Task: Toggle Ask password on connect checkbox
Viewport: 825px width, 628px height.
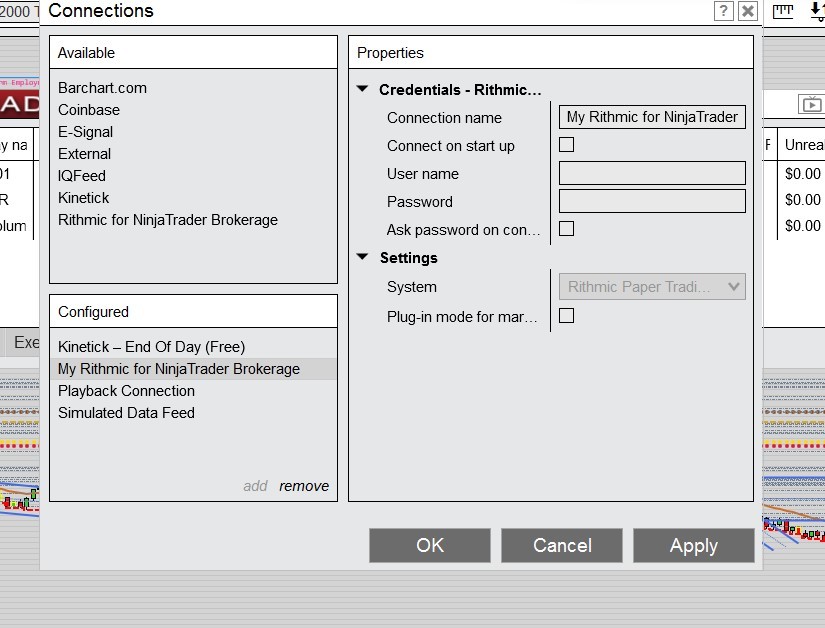Action: point(566,229)
